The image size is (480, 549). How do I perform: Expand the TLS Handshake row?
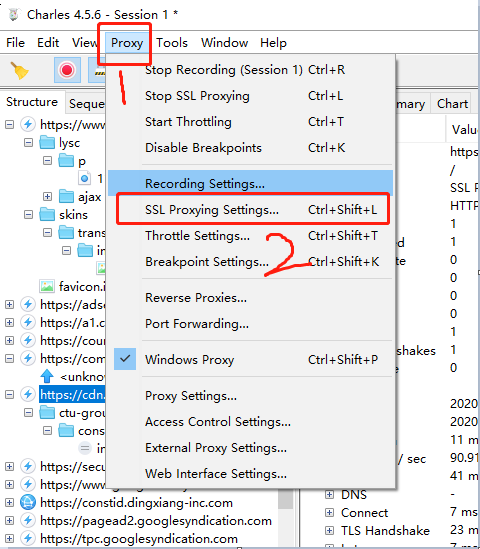coord(329,530)
